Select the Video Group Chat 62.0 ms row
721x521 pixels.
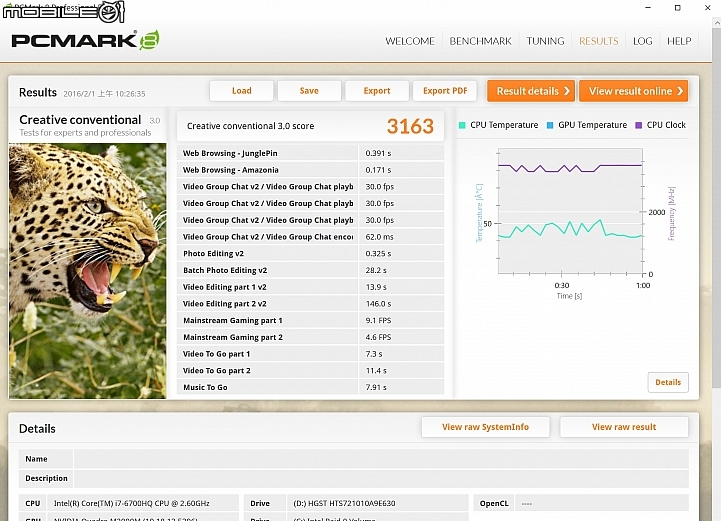click(x=310, y=237)
